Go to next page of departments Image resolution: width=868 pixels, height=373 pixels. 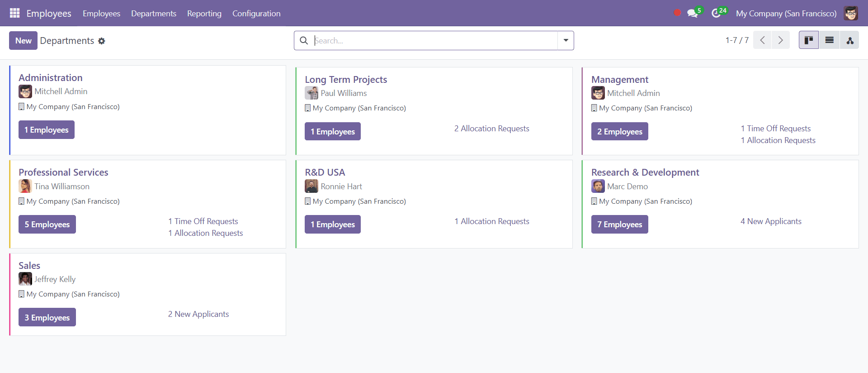click(x=780, y=40)
